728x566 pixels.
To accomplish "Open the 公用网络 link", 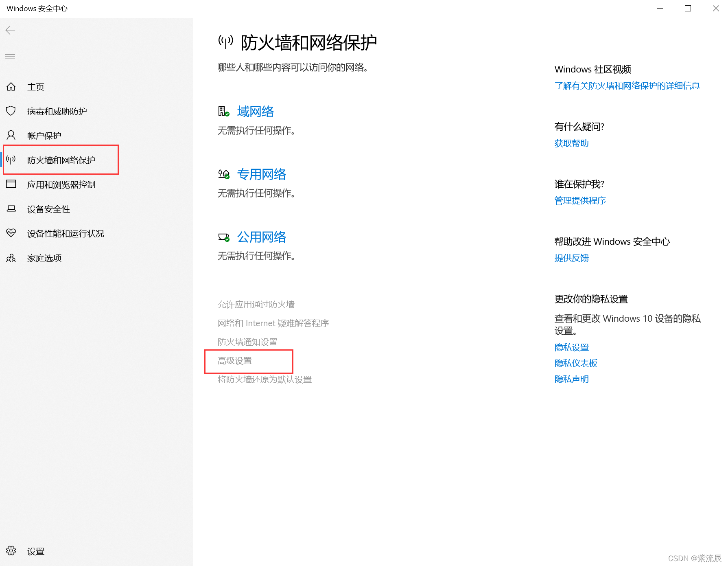I will point(262,237).
